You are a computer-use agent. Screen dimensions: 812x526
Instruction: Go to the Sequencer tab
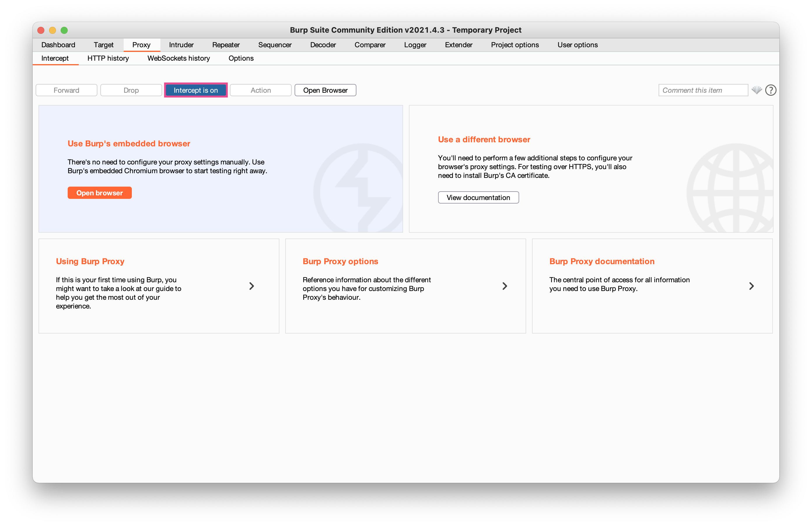point(275,45)
